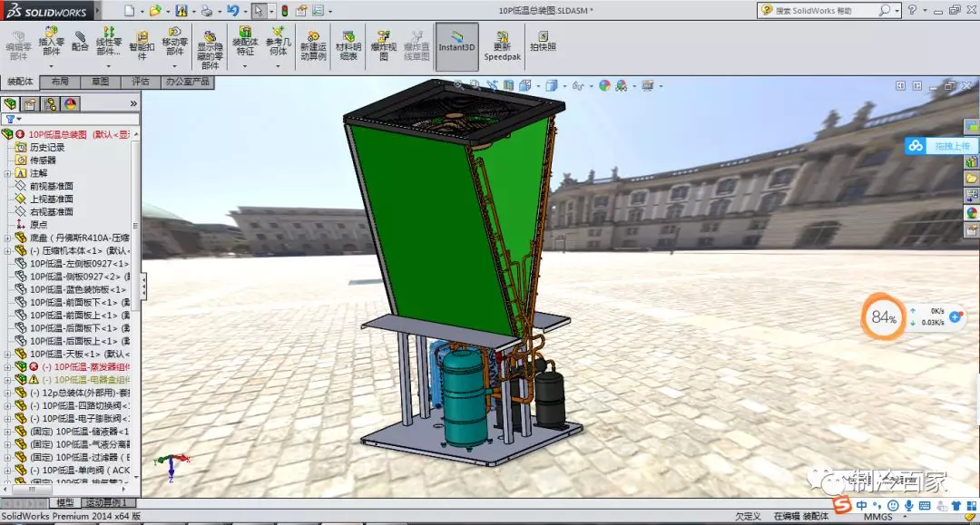Open Linear Component Pattern (线性零部件) tool
This screenshot has width=980, height=525.
coord(109,41)
